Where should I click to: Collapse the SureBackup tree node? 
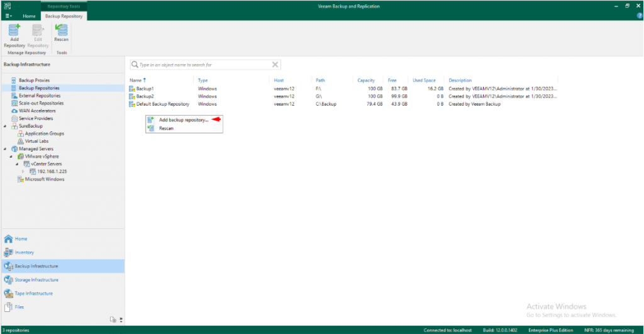point(5,126)
